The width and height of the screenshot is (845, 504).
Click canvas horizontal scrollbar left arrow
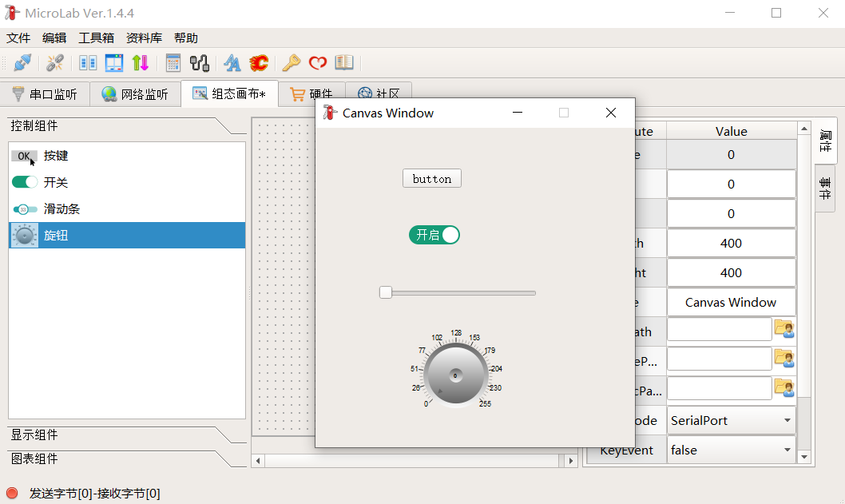258,460
